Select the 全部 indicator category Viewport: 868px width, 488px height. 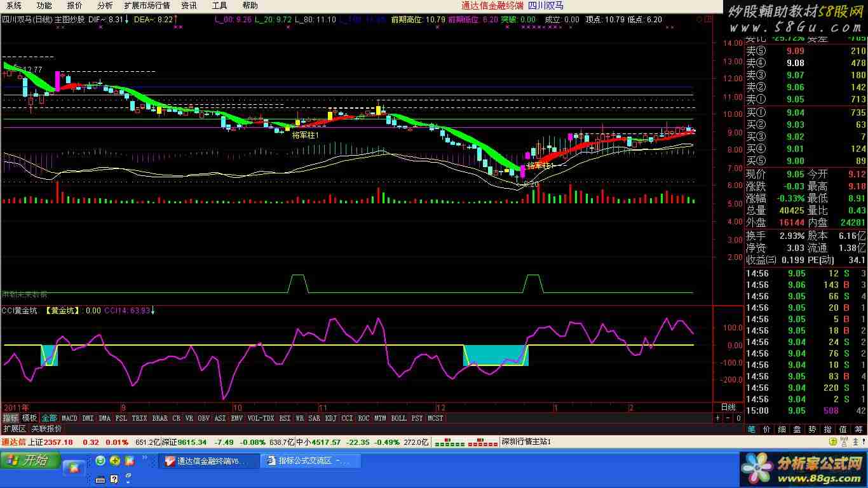49,418
